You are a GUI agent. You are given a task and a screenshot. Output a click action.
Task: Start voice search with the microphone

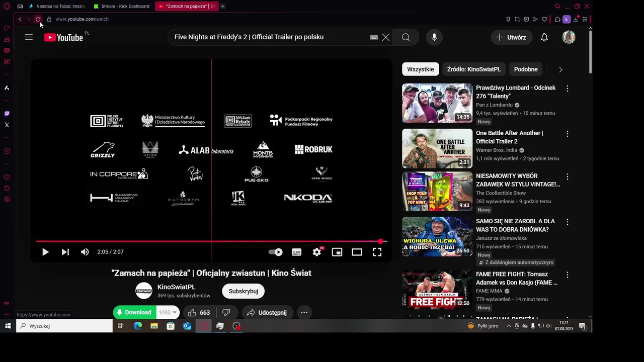(434, 37)
